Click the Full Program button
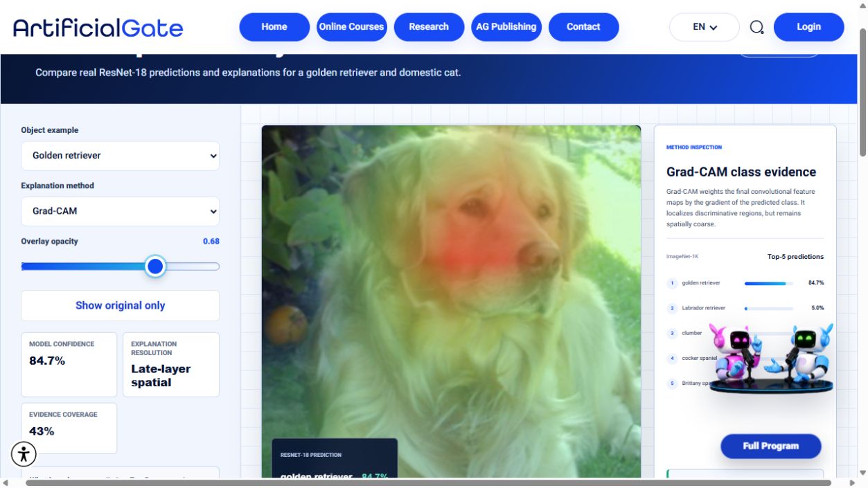Image resolution: width=868 pixels, height=488 pixels. (771, 446)
